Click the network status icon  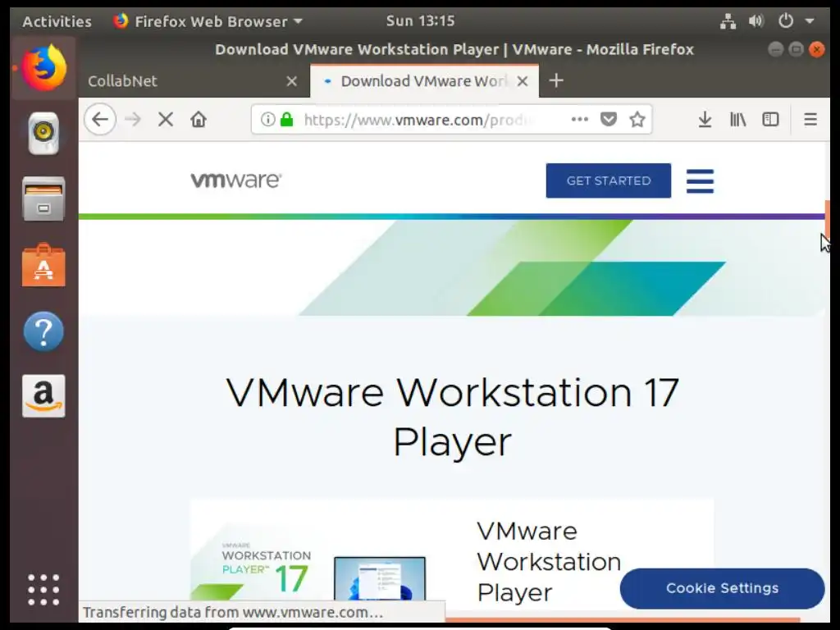pyautogui.click(x=728, y=21)
